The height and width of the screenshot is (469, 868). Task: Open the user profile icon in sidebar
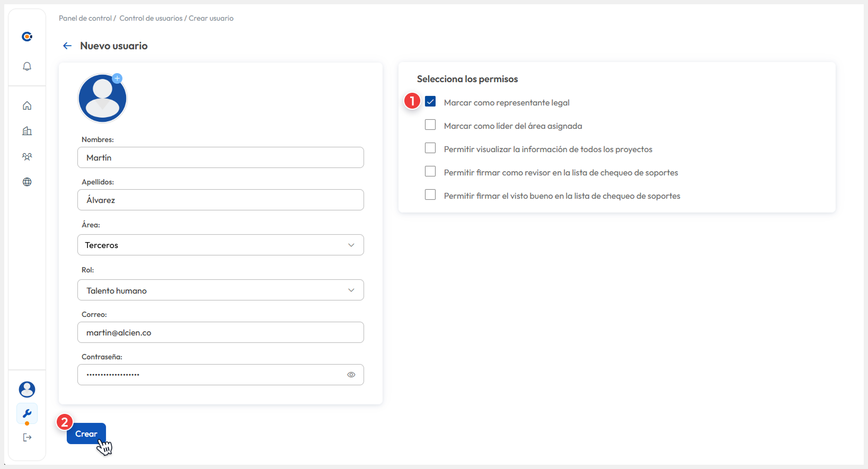(x=27, y=390)
